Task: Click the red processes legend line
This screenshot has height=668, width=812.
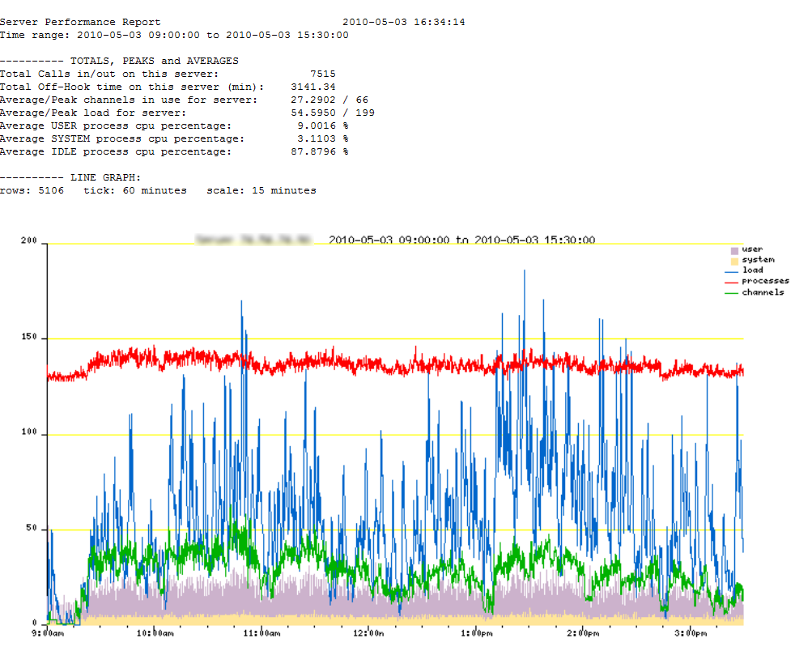Action: [734, 281]
